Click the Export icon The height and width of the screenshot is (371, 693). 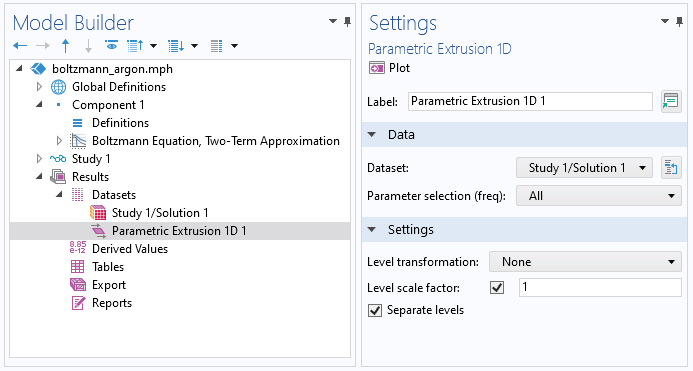coord(78,285)
